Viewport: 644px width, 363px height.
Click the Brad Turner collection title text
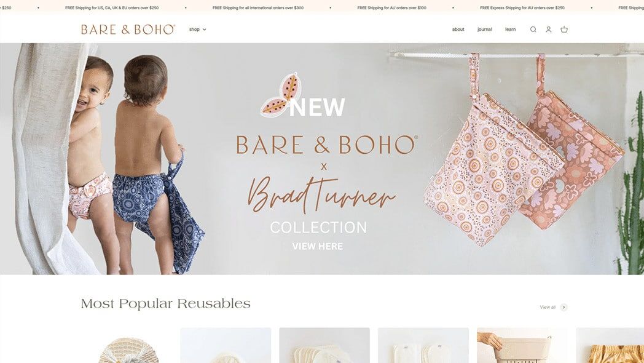pos(321,194)
